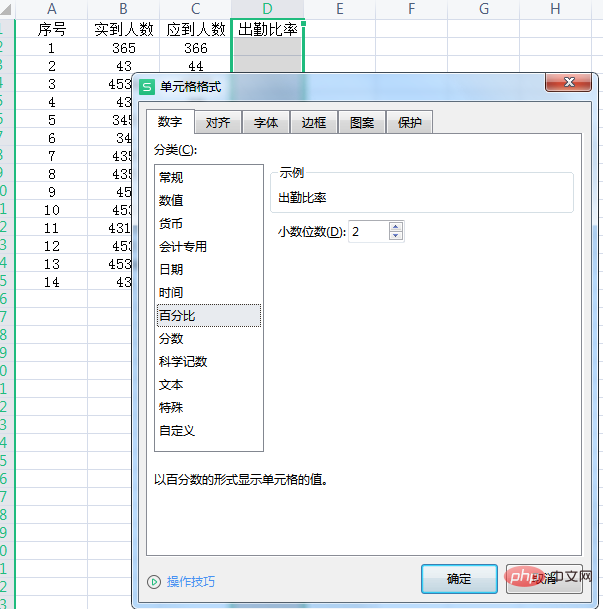603x609 pixels.
Task: Click the 实到人数 header cell
Action: pyautogui.click(x=123, y=29)
